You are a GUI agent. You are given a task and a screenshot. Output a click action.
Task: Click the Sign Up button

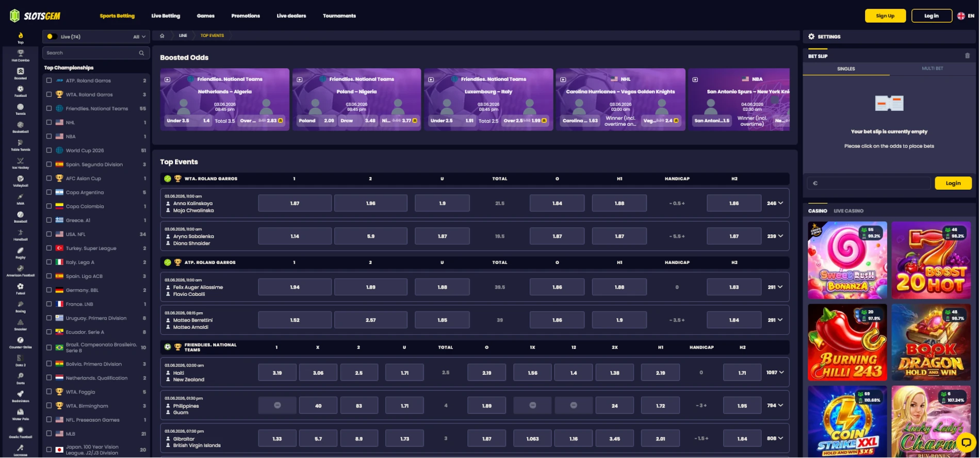click(x=886, y=16)
